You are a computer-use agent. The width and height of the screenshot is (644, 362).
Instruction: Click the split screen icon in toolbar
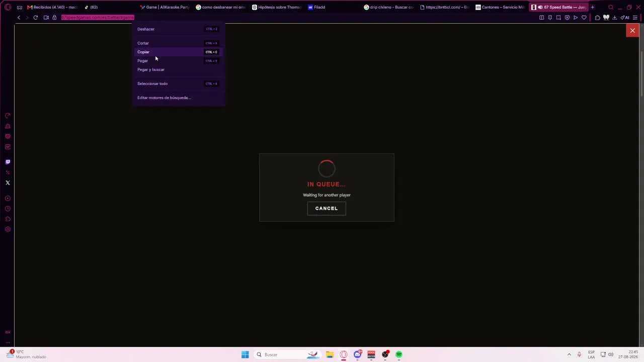pyautogui.click(x=541, y=18)
